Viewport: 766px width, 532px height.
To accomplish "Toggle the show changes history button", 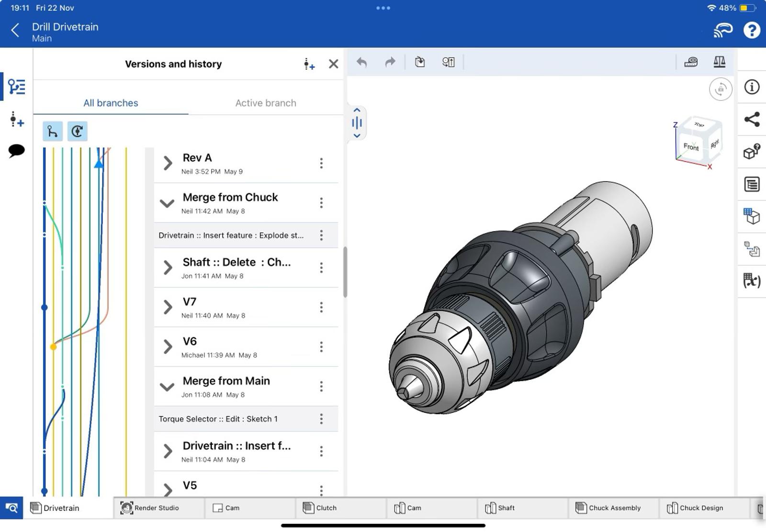I will point(77,131).
